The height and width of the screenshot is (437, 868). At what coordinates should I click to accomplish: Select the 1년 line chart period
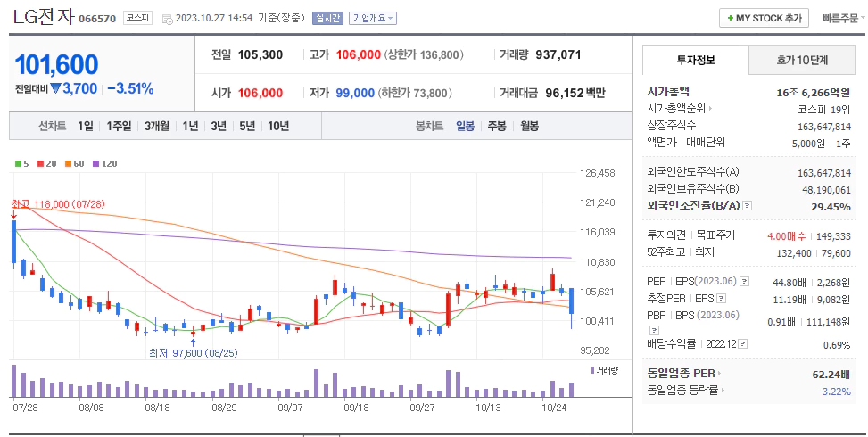click(x=190, y=126)
